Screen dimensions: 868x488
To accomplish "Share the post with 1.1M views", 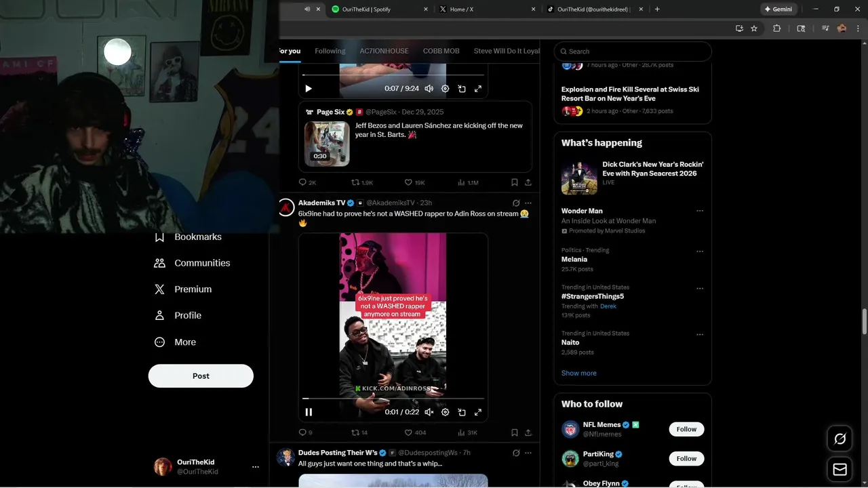I will click(x=528, y=182).
